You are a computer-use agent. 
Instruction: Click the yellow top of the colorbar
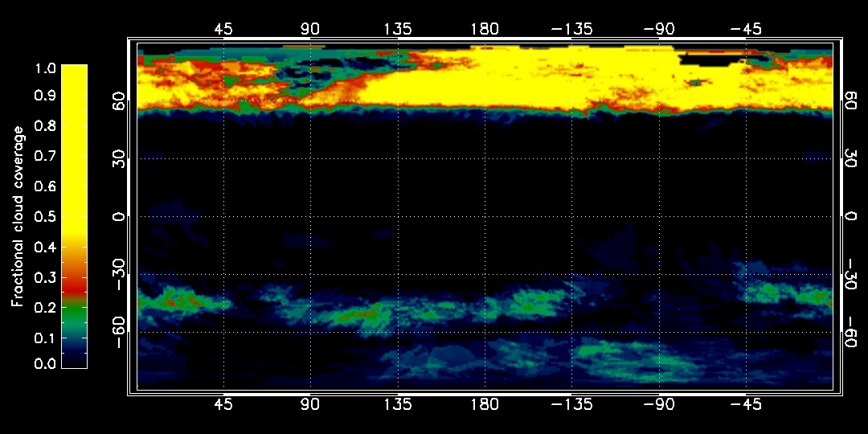pyautogui.click(x=74, y=147)
